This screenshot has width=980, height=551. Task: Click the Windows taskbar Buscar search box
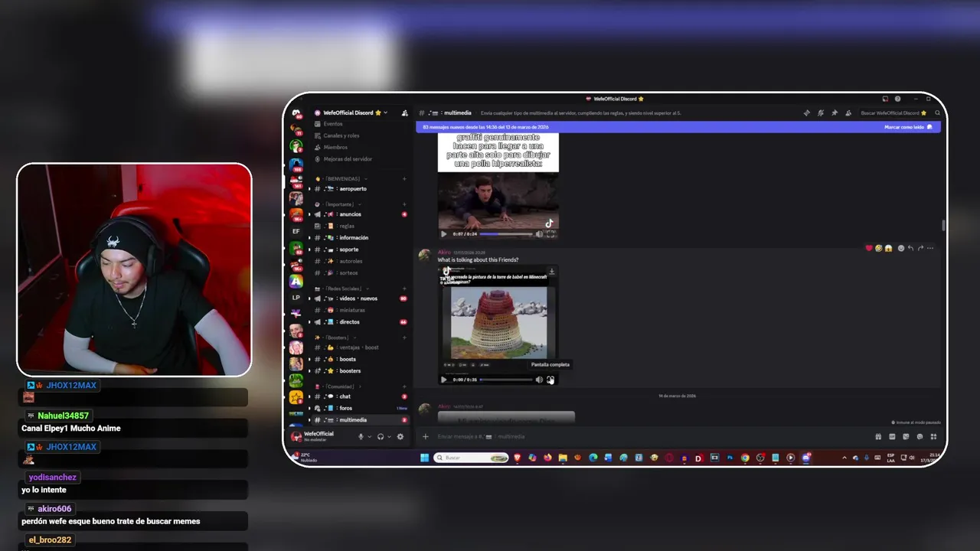click(x=472, y=458)
